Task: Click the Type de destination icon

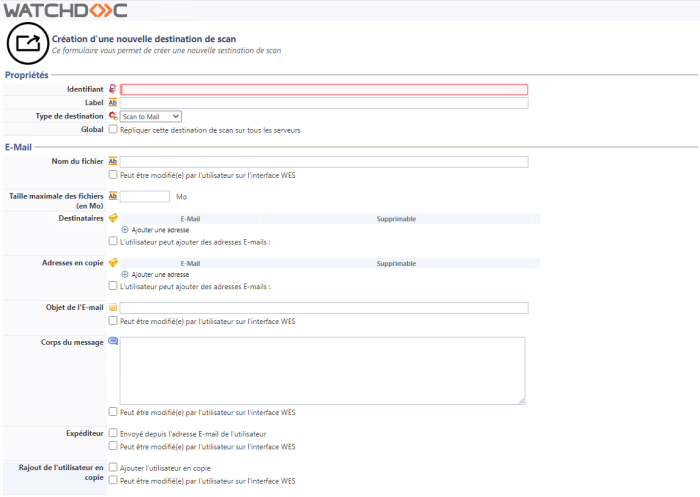Action: 113,116
